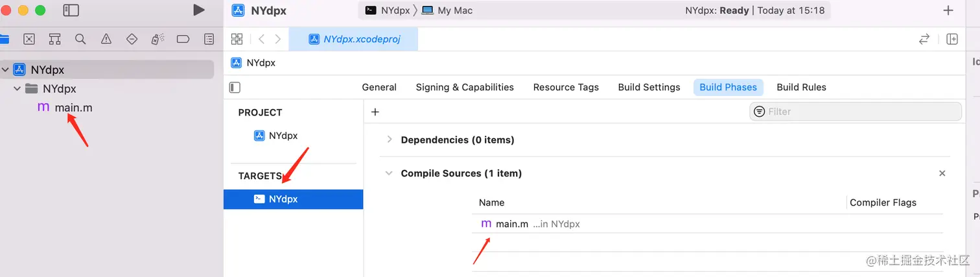The width and height of the screenshot is (980, 277).
Task: Open the Breakpoint navigator
Action: (183, 39)
